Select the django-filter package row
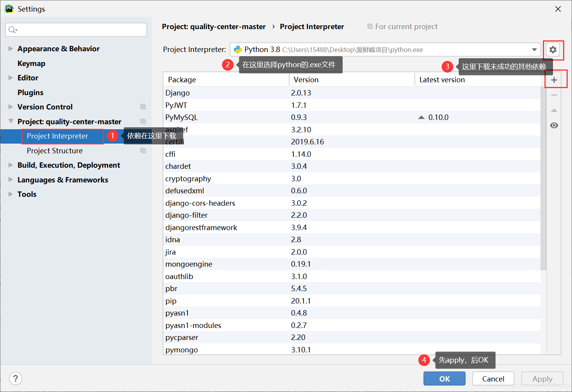Viewport: 572px width, 392px height. [x=352, y=215]
